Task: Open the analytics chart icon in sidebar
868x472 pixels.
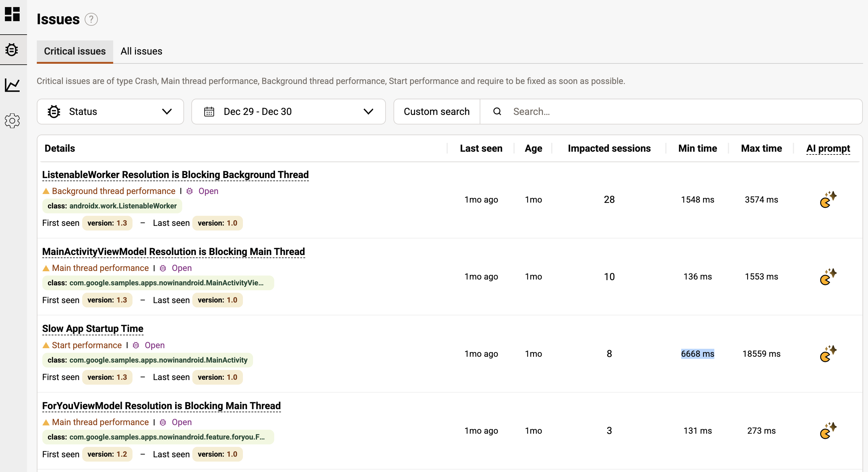Action: click(13, 85)
